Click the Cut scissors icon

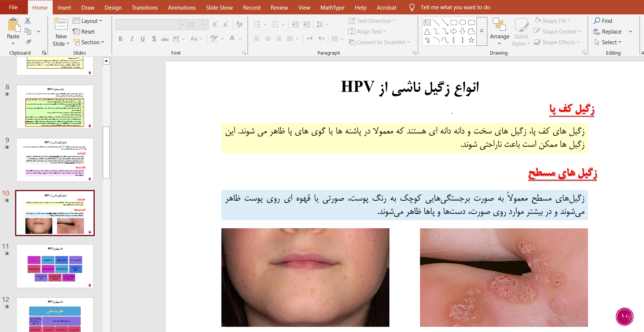coord(28,21)
